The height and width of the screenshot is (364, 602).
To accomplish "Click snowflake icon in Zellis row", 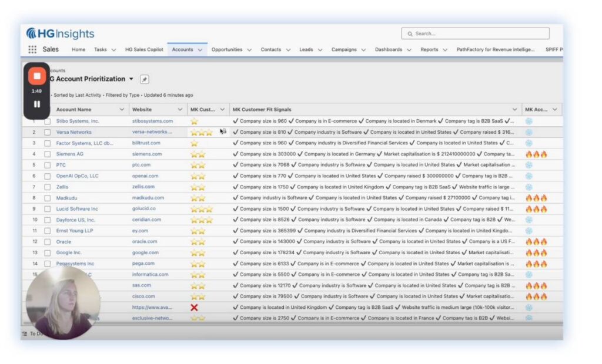I will tap(529, 187).
